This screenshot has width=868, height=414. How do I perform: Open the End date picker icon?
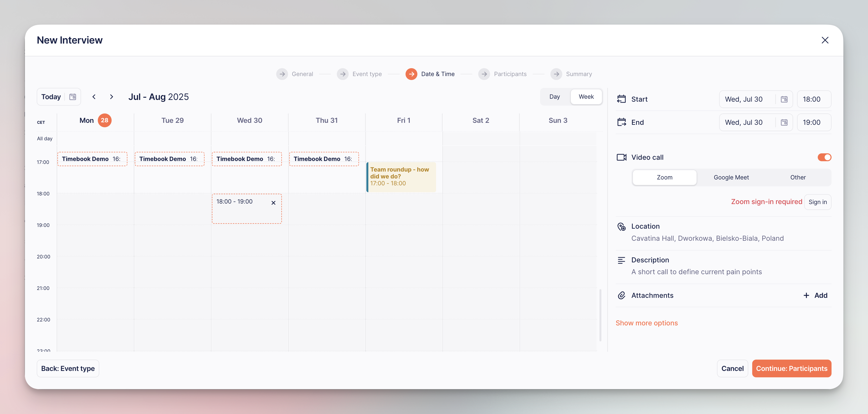tap(784, 123)
